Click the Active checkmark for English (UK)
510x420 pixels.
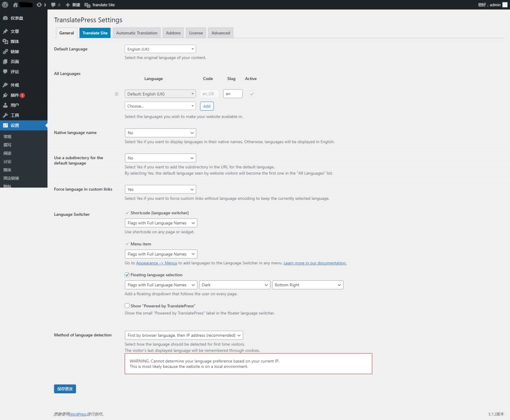click(252, 94)
